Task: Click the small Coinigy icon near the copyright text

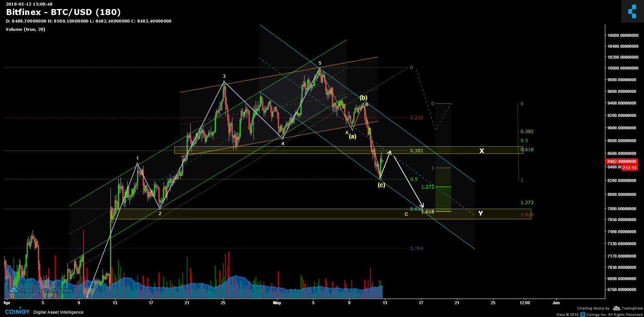Action: pyautogui.click(x=583, y=314)
